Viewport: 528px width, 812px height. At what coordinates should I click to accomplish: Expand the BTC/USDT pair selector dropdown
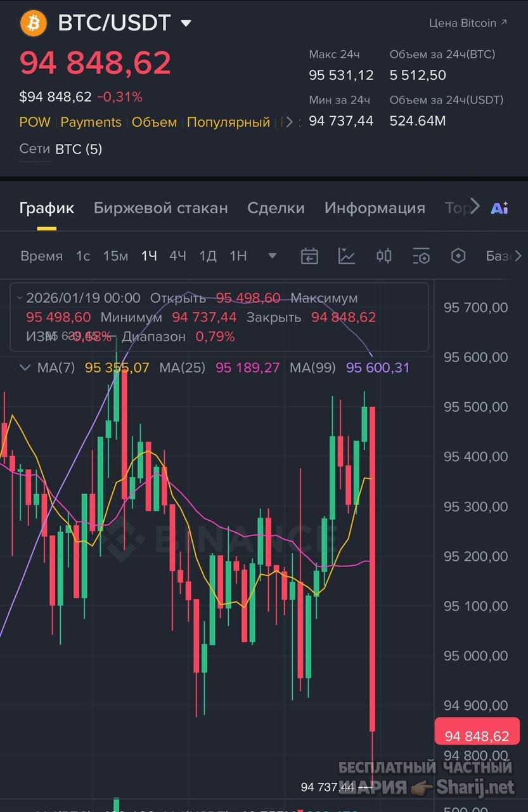(186, 23)
